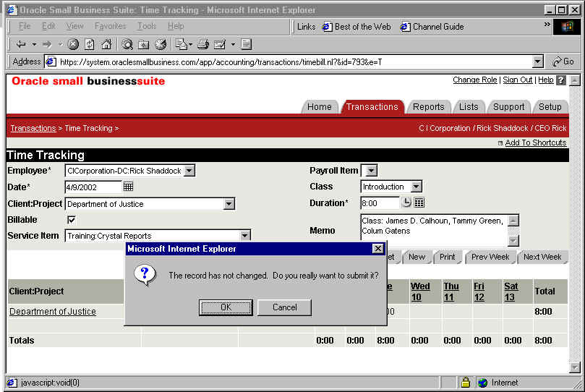This screenshot has width=585, height=392.
Task: Click the Home toolbar icon
Action: [106, 44]
